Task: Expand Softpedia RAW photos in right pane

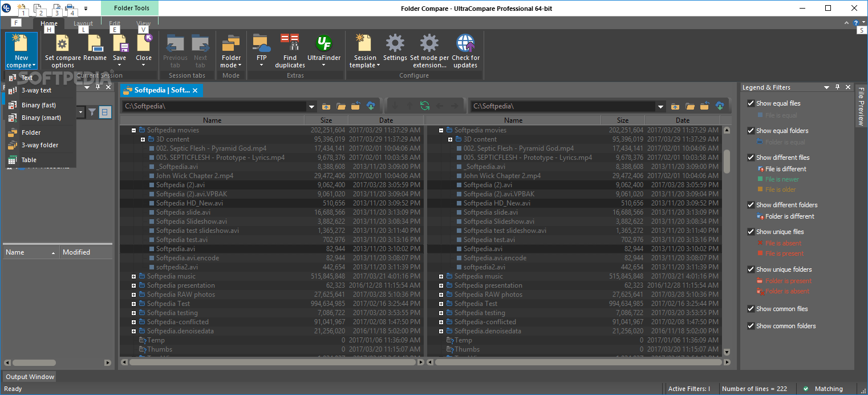Action: coord(441,295)
